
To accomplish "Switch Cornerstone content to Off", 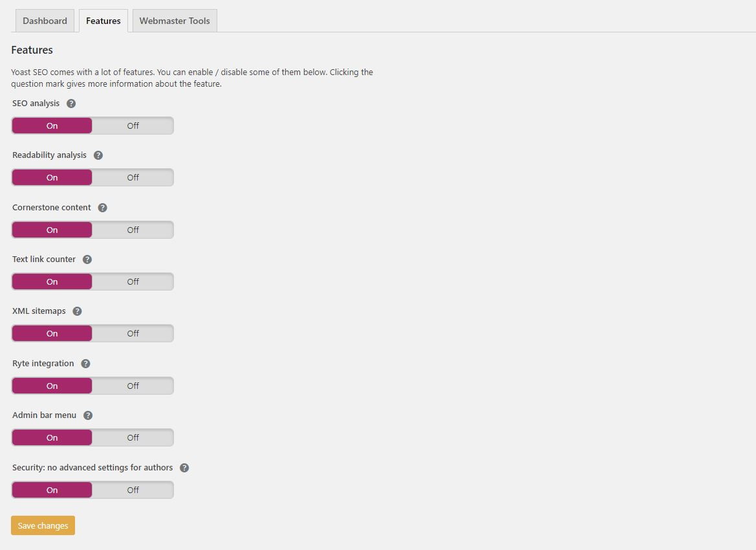I will pyautogui.click(x=133, y=229).
